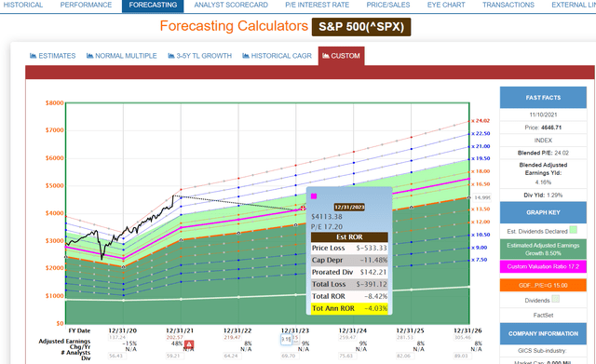
Task: Click the 12/31/22 adjusted earnings field 219.47
Action: (232, 337)
